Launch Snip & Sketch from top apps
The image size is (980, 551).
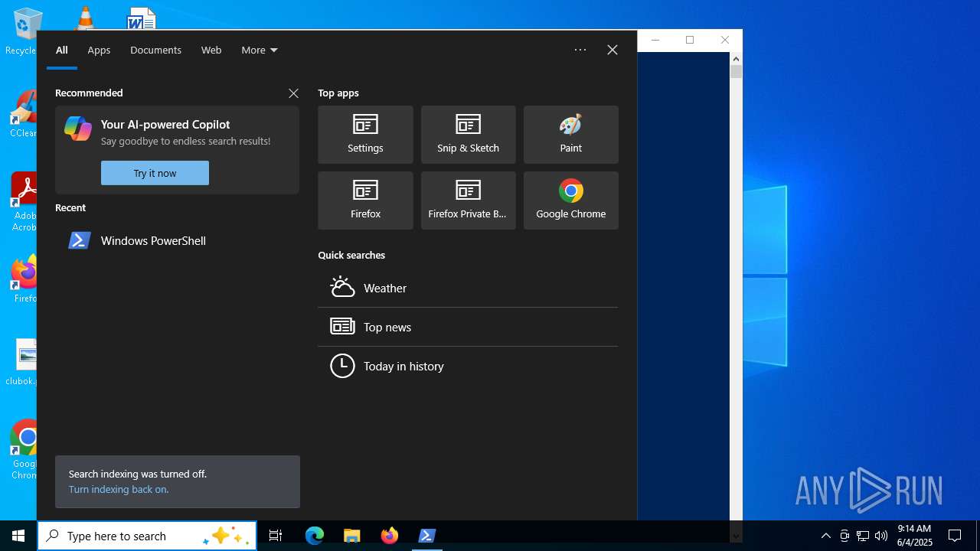468,135
